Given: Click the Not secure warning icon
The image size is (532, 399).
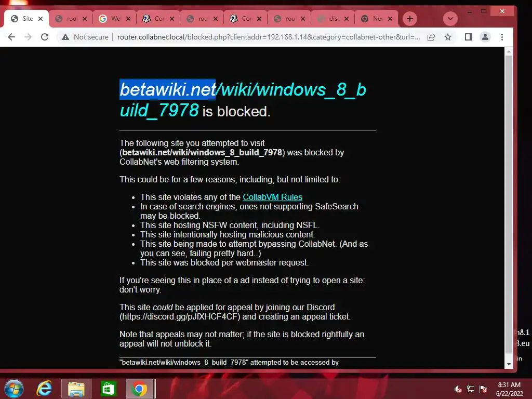Looking at the screenshot, I should tap(65, 37).
